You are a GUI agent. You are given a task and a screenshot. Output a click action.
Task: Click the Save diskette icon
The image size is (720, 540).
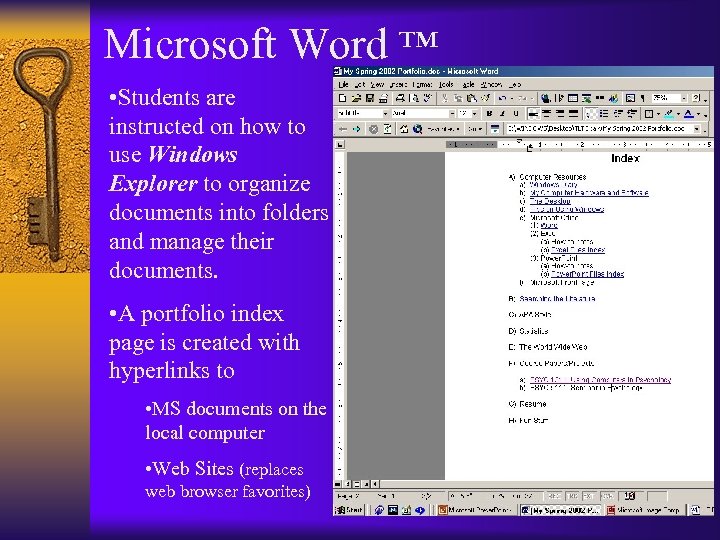tap(370, 98)
